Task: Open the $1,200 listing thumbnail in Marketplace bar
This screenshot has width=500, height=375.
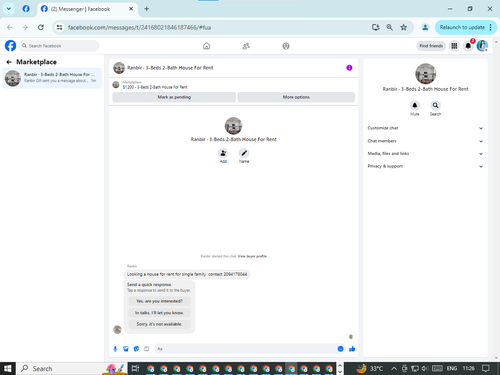Action: (116, 85)
